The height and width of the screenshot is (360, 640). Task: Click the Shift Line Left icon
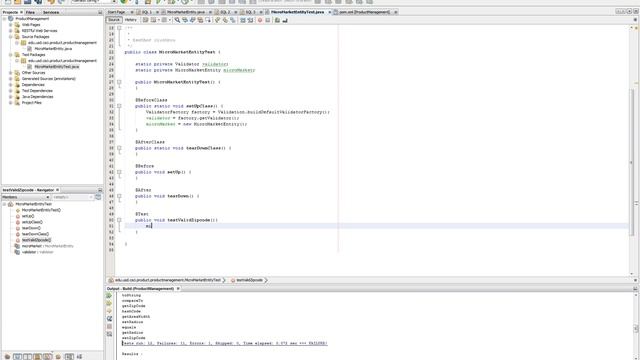click(243, 20)
